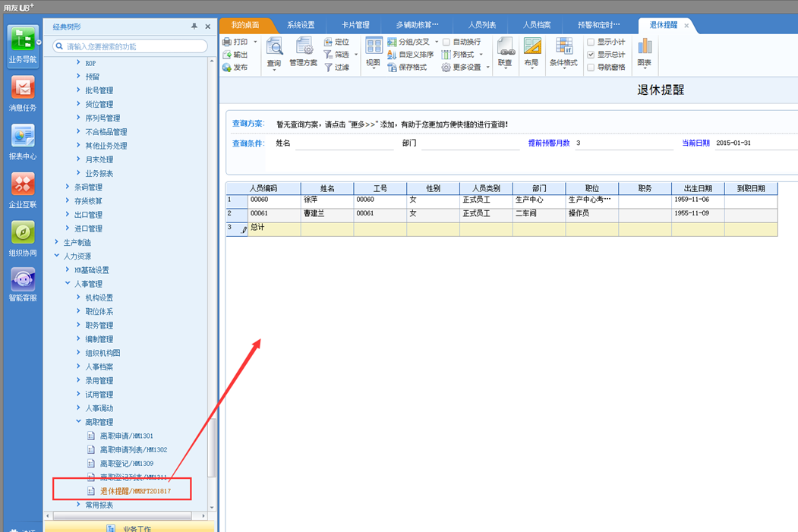Open the 企业互联 sidebar icon
This screenshot has width=798, height=532.
tap(22, 184)
